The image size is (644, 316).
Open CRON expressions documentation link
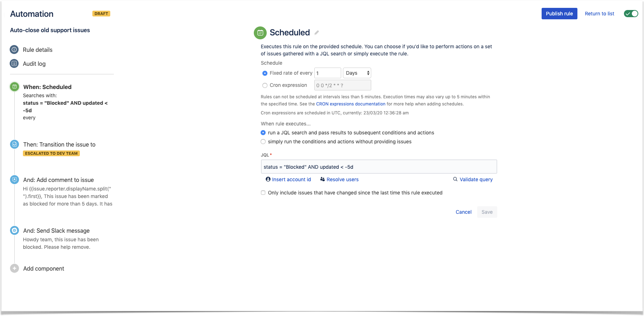click(x=350, y=104)
